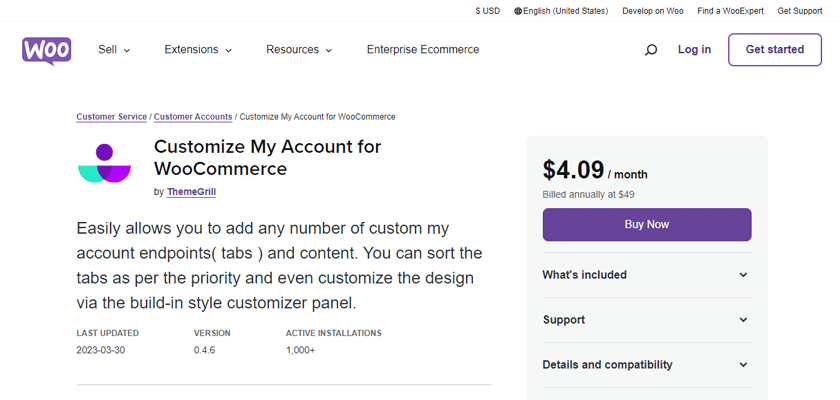Click the Get started button
840x400 pixels.
(775, 50)
